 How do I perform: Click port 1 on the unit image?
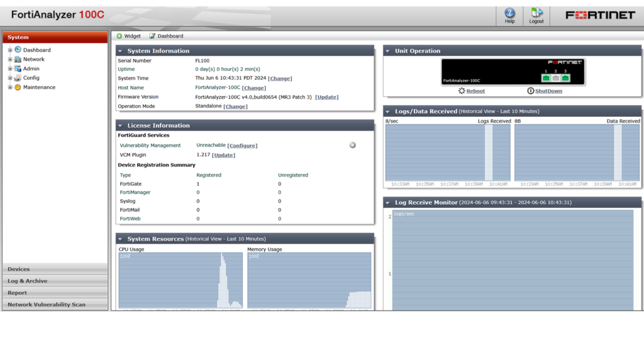(x=546, y=78)
